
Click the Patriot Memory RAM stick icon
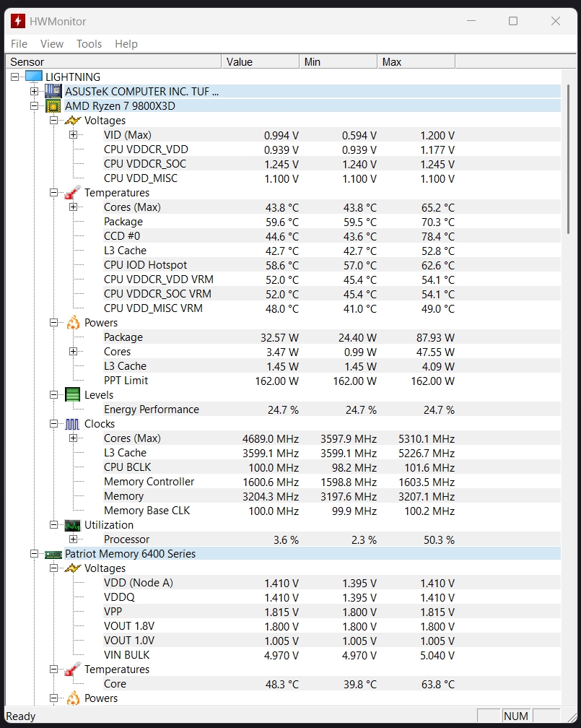53,554
